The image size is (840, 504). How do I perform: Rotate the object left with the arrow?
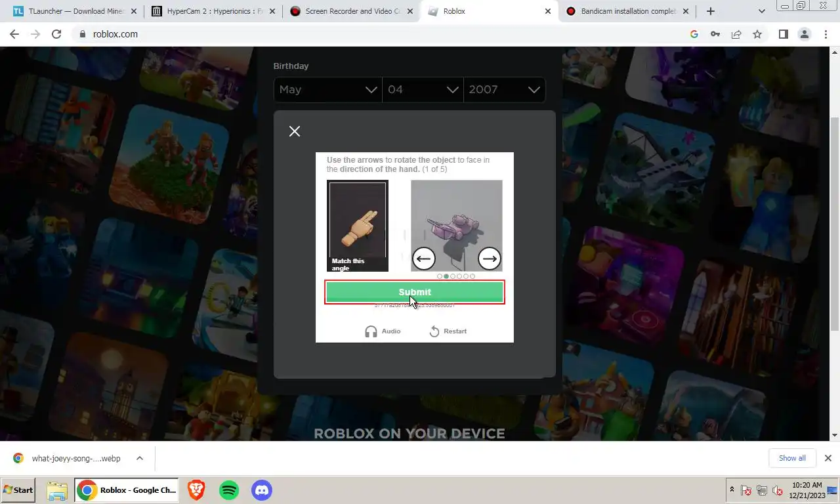(424, 259)
